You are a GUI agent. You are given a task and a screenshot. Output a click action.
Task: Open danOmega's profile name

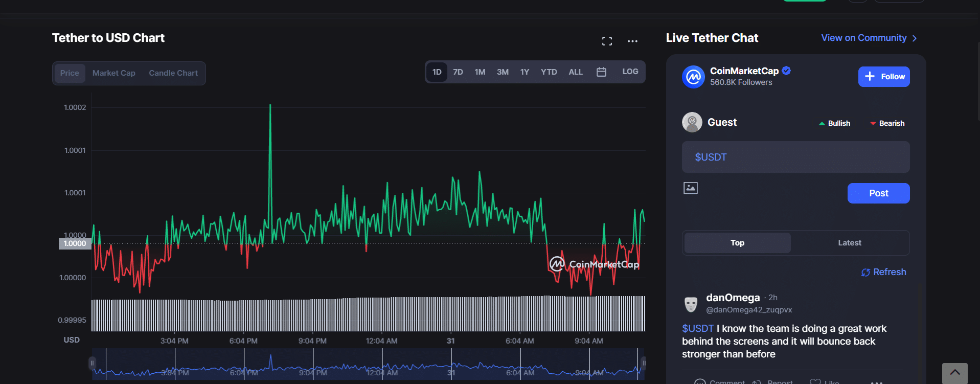733,298
